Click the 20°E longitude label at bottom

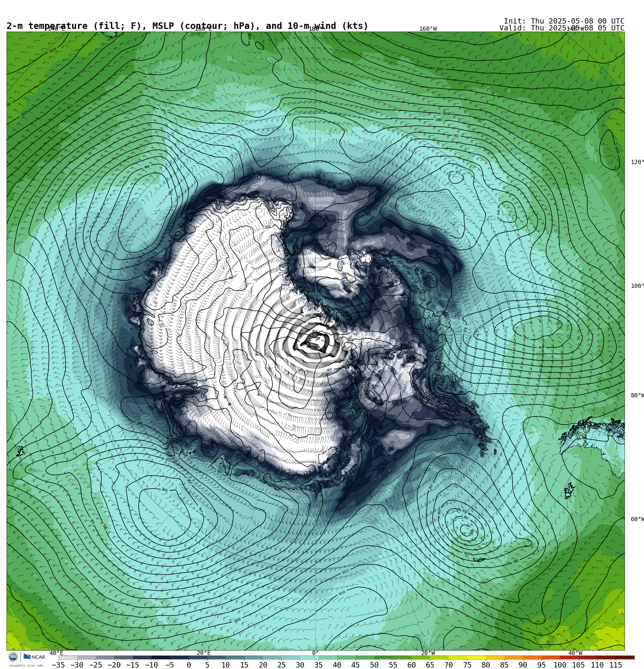point(203,653)
